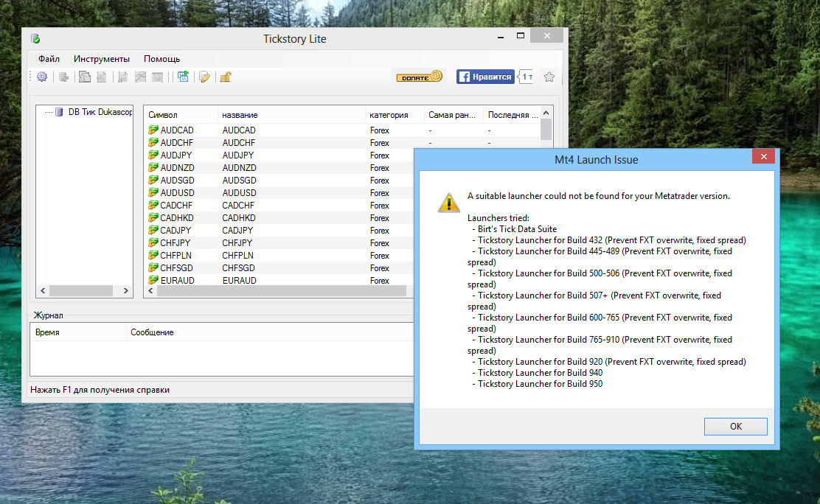Click left arrow of symbol list horizontal scrollbar
This screenshot has width=820, height=504.
(150, 291)
